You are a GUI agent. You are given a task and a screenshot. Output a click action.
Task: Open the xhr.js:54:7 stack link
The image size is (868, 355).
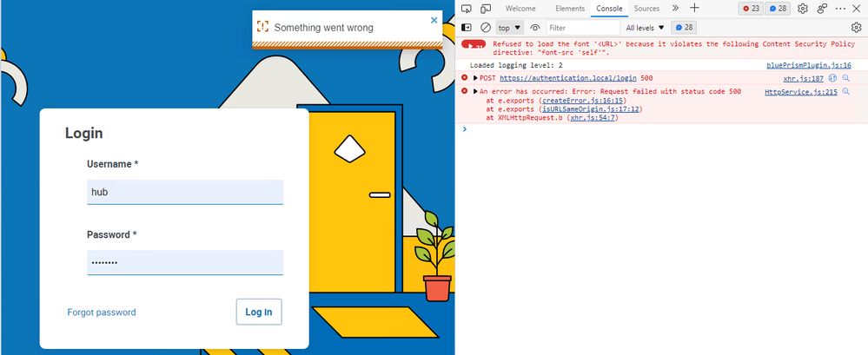tap(593, 118)
